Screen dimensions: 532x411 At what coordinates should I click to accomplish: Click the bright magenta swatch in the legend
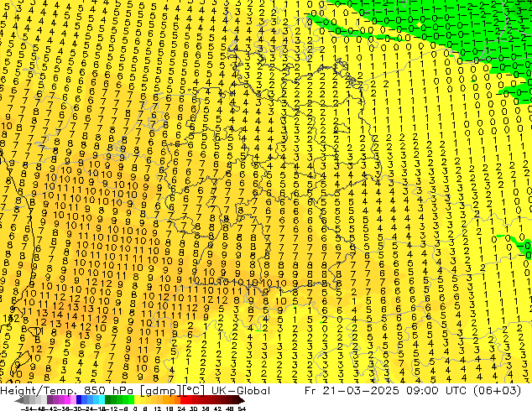point(67,400)
